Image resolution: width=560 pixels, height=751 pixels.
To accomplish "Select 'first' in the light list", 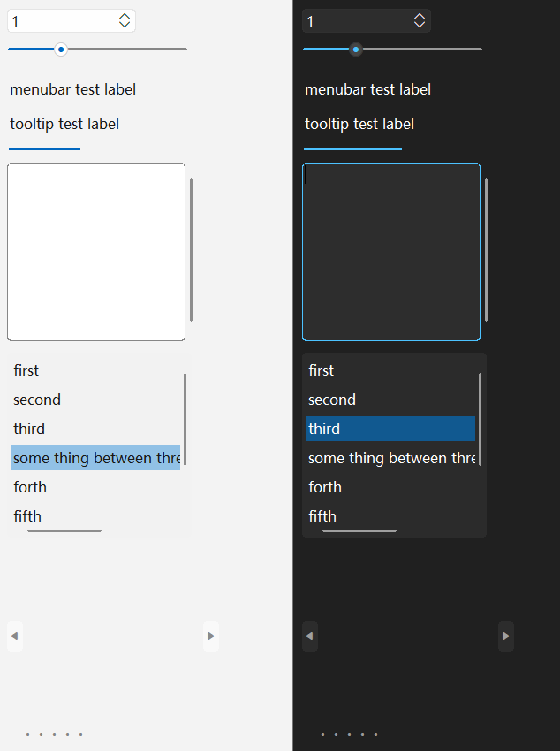I will [26, 370].
